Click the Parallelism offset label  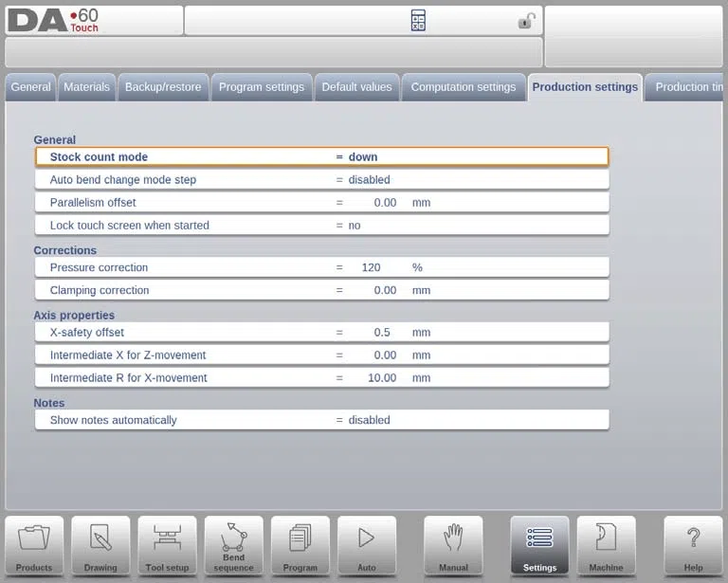click(x=93, y=202)
